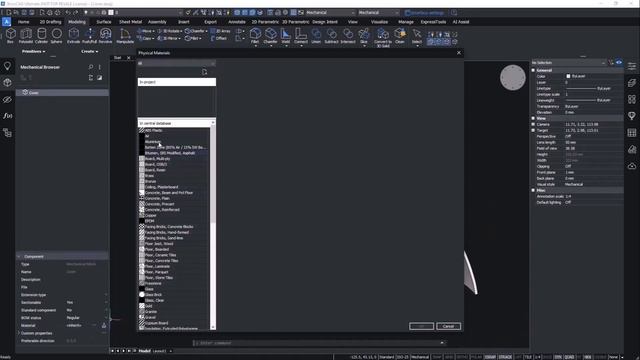This screenshot has height=360, width=640.
Task: Click the 3D Array button
Action: pyautogui.click(x=221, y=31)
